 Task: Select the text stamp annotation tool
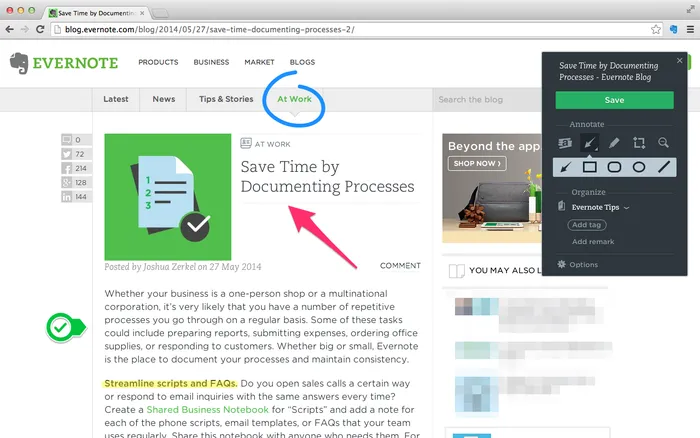[565, 143]
